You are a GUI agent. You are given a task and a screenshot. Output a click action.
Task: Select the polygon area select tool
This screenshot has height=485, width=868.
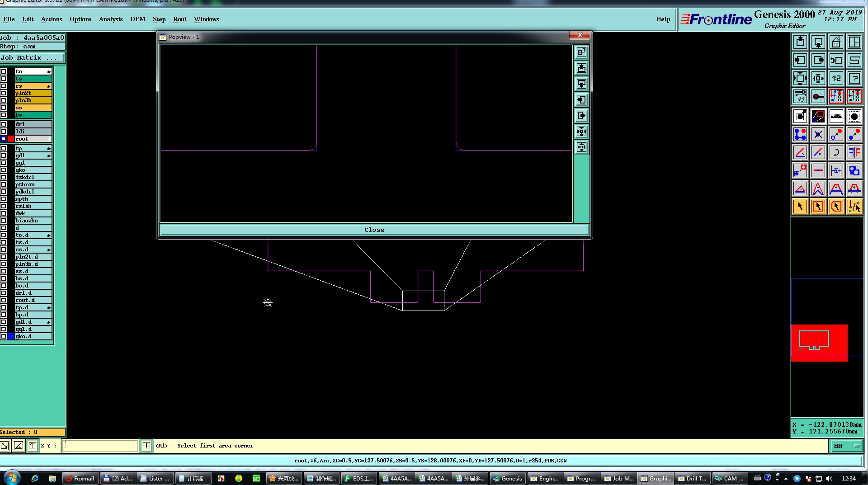(x=836, y=207)
